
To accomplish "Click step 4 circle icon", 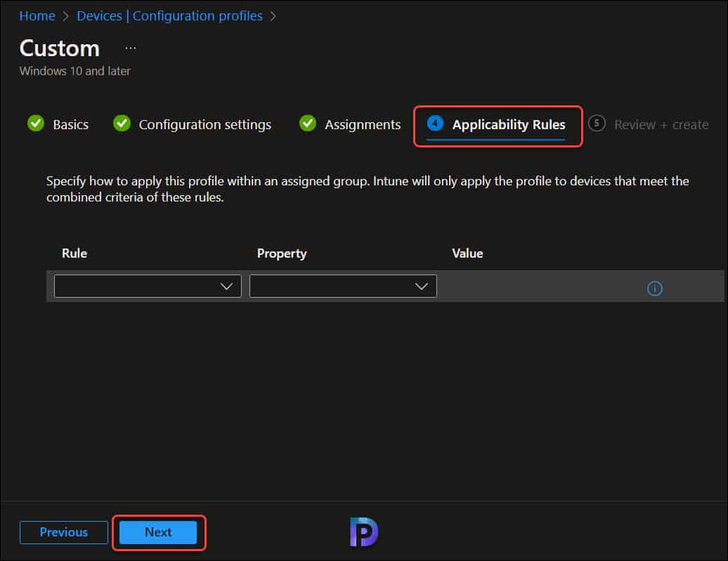I will (435, 123).
